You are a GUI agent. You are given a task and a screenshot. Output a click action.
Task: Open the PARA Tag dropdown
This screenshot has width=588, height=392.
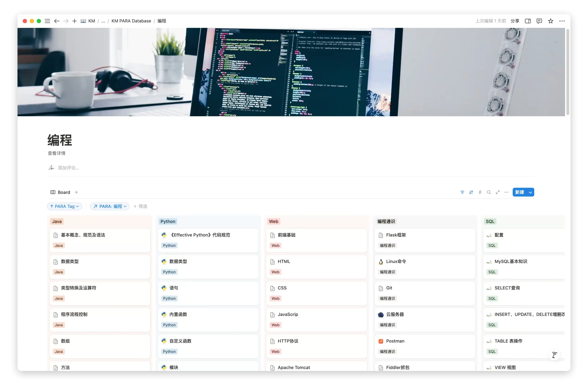click(77, 206)
